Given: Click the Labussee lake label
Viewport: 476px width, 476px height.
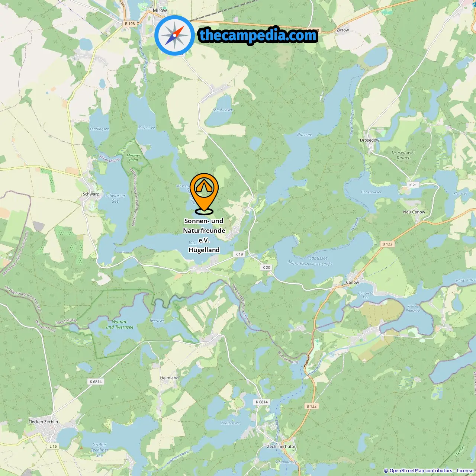Looking at the screenshot, I should (x=319, y=258).
